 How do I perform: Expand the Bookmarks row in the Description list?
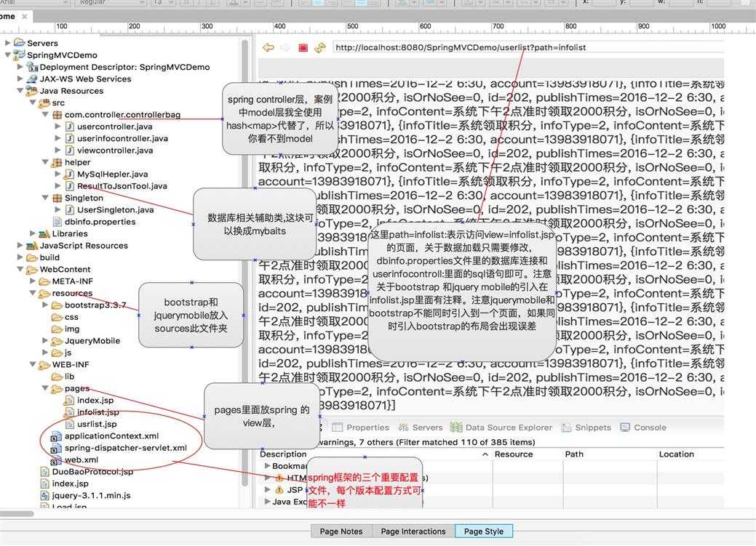tap(267, 466)
